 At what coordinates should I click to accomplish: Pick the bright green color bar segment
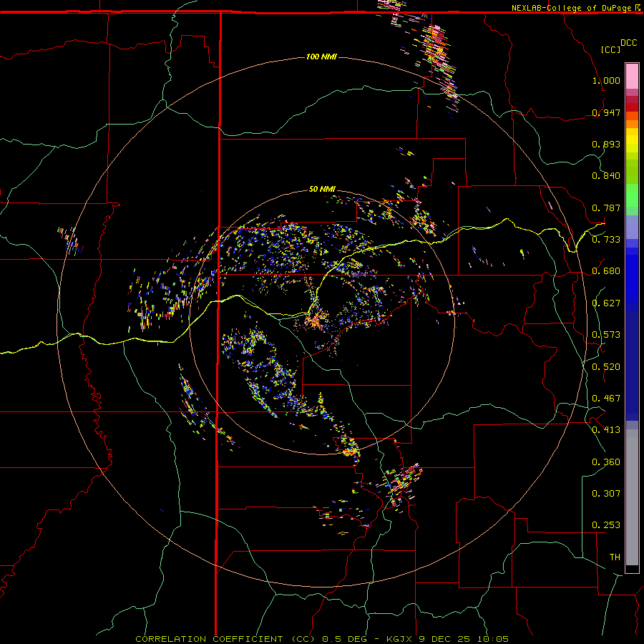[632, 195]
